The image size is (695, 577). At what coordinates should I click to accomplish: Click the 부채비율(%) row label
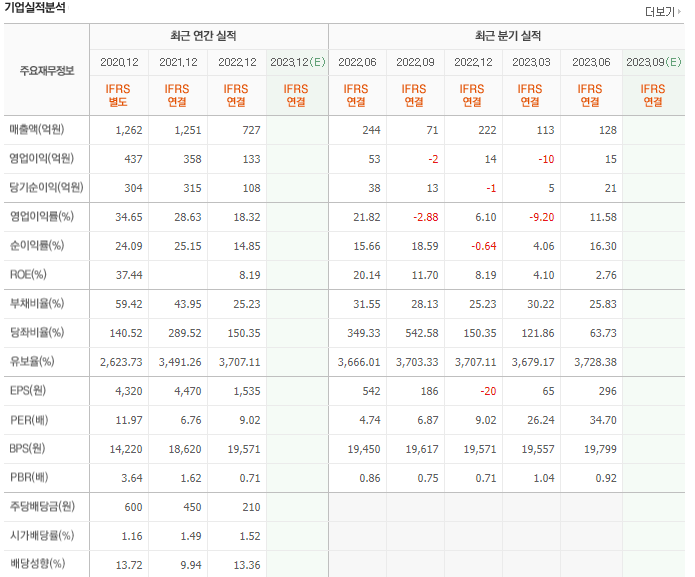pos(37,303)
